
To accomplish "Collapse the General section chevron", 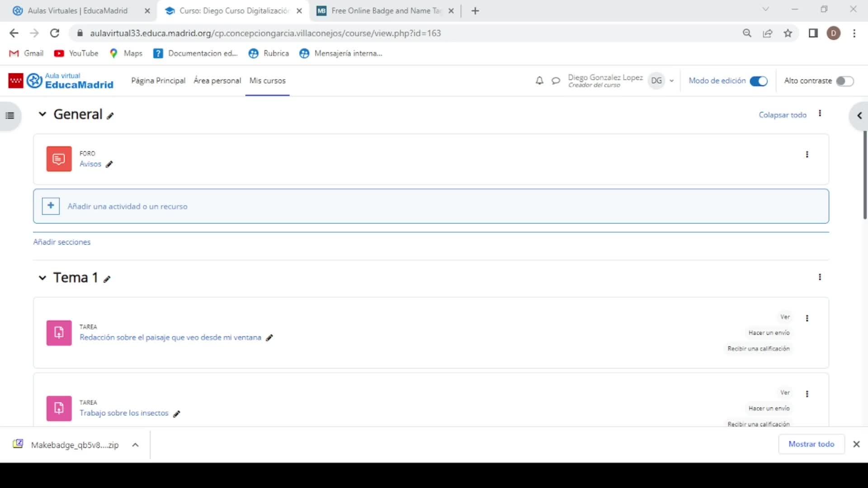I will coord(42,114).
